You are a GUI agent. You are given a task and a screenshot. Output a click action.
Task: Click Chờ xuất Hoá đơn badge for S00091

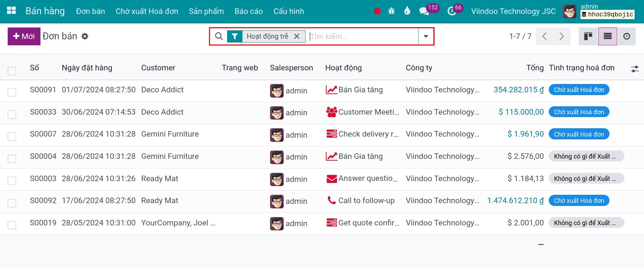pyautogui.click(x=579, y=90)
